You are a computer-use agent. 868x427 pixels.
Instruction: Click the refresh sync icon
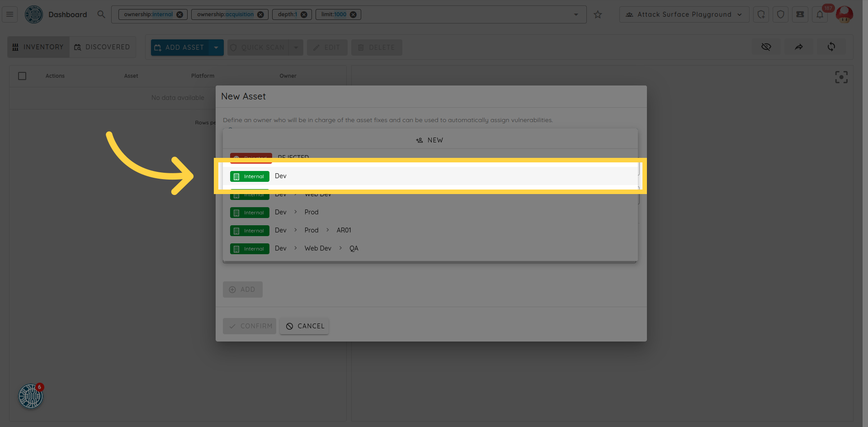(831, 47)
